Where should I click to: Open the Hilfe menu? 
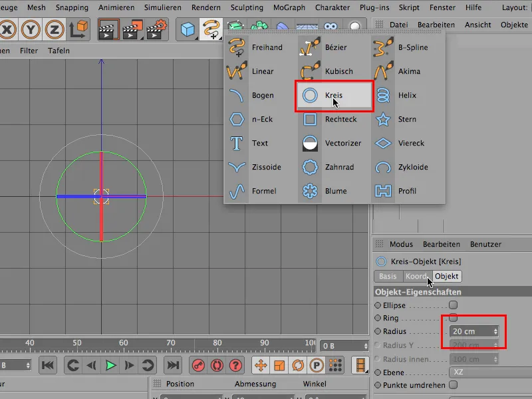(473, 7)
